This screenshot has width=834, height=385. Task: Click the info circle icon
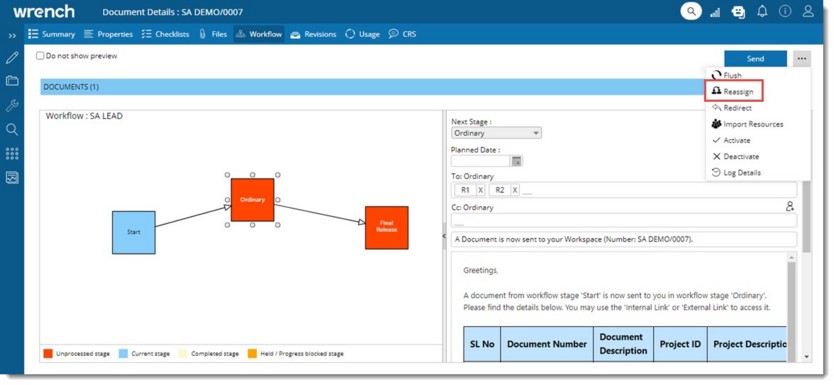click(785, 11)
